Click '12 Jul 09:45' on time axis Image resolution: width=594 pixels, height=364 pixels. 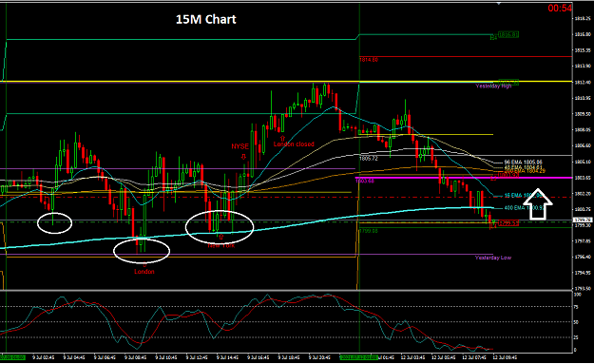point(505,357)
